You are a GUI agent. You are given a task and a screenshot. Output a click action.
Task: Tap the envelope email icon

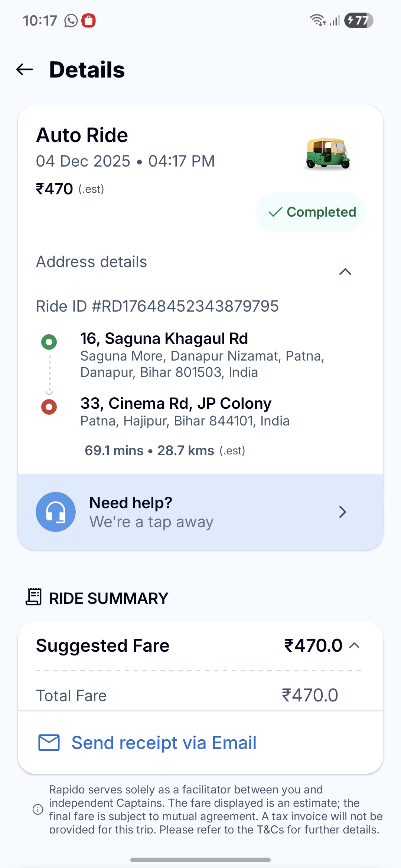(49, 743)
